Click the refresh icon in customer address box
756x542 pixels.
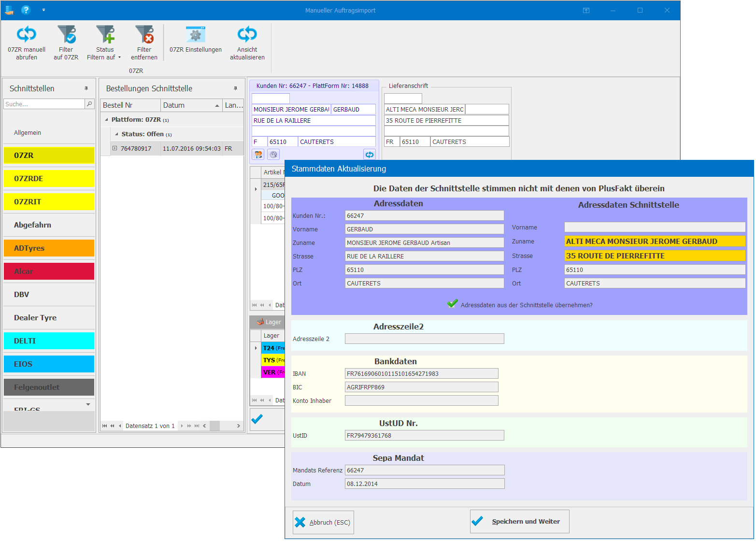pyautogui.click(x=369, y=155)
